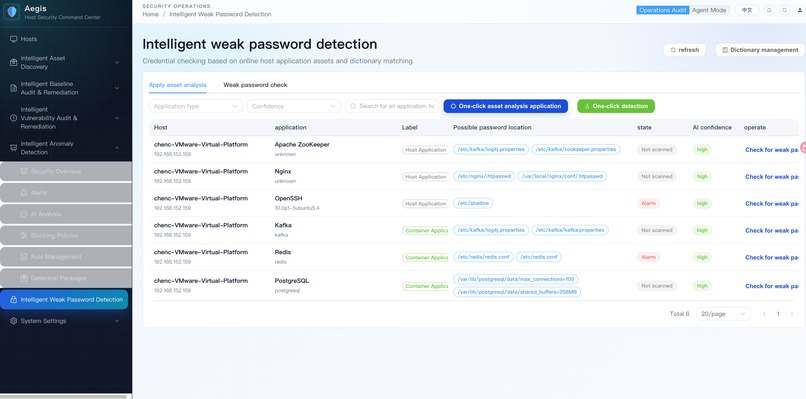The height and width of the screenshot is (399, 806).
Task: Check weak password for Apache ZooKeeper row
Action: click(x=773, y=150)
